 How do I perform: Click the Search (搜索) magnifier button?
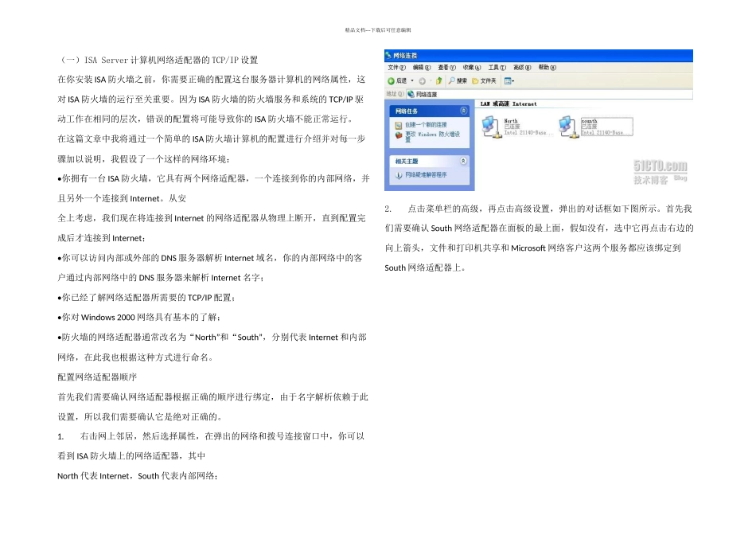click(x=458, y=81)
